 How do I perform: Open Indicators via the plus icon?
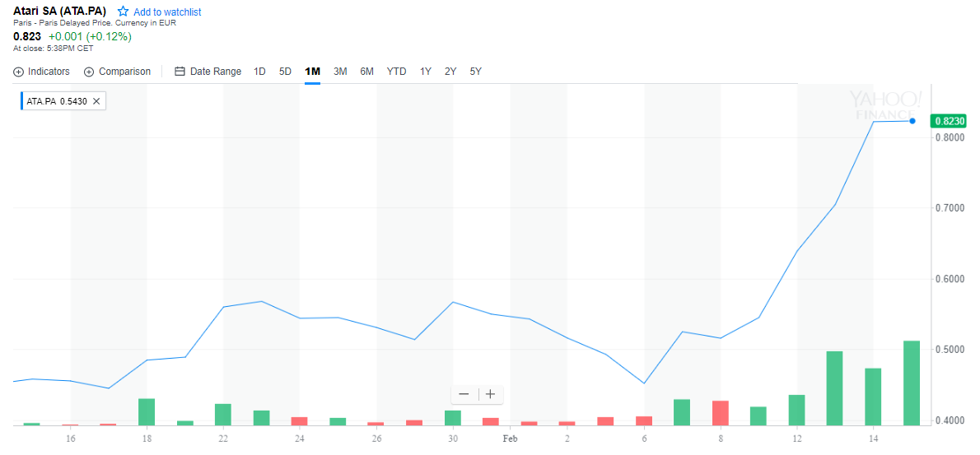[x=19, y=72]
